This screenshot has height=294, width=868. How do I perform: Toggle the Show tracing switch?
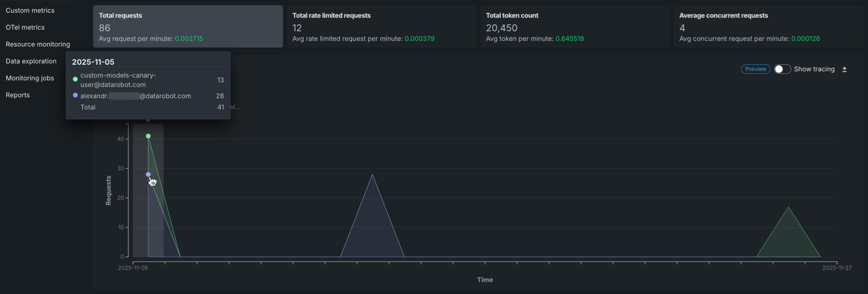click(x=782, y=69)
